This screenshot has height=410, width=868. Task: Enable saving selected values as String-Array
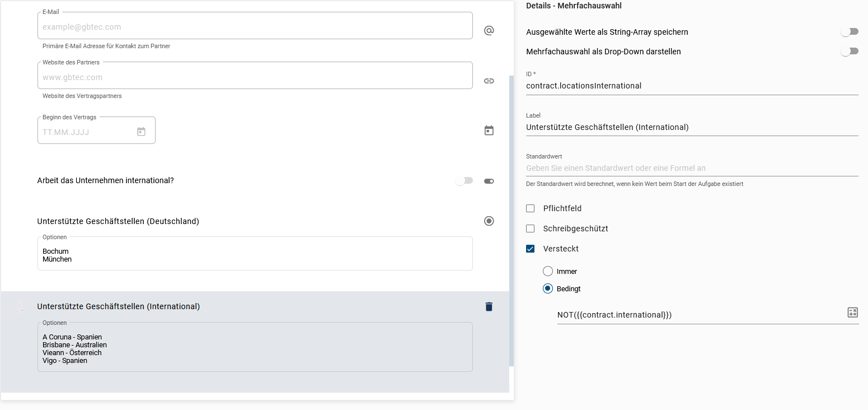pyautogui.click(x=849, y=32)
